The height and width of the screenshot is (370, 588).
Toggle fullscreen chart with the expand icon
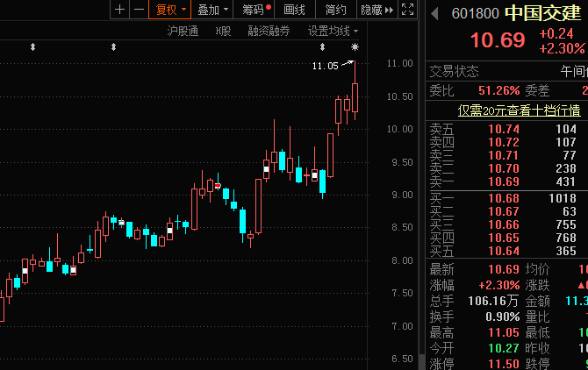tap(407, 10)
